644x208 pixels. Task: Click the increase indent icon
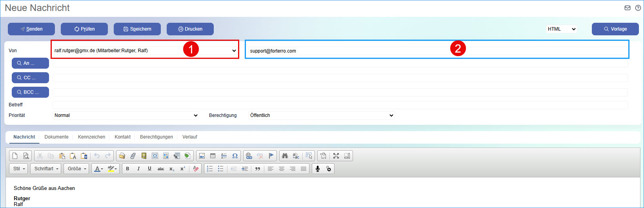[x=245, y=169]
